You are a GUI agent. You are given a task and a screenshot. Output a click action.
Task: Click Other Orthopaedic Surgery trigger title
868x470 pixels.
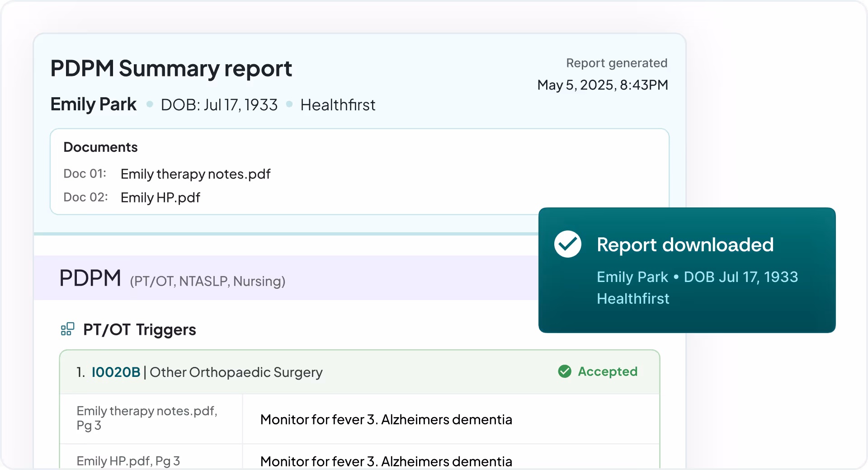(236, 372)
